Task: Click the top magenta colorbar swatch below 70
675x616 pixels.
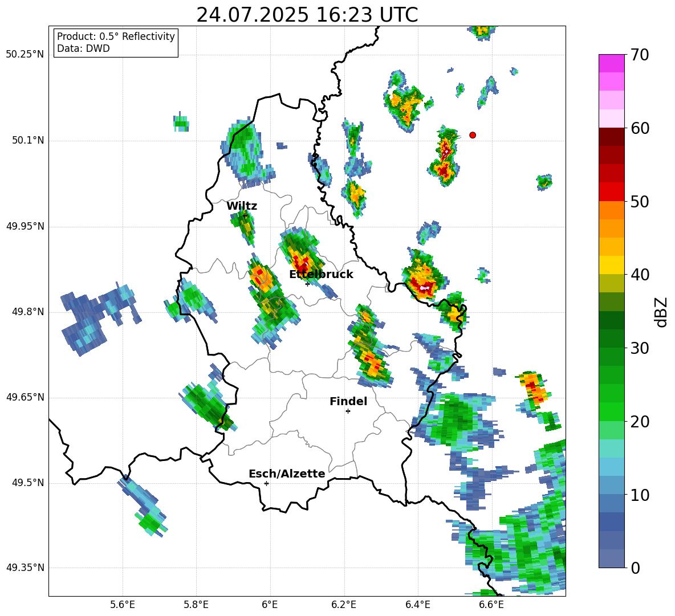Action: tap(611, 63)
